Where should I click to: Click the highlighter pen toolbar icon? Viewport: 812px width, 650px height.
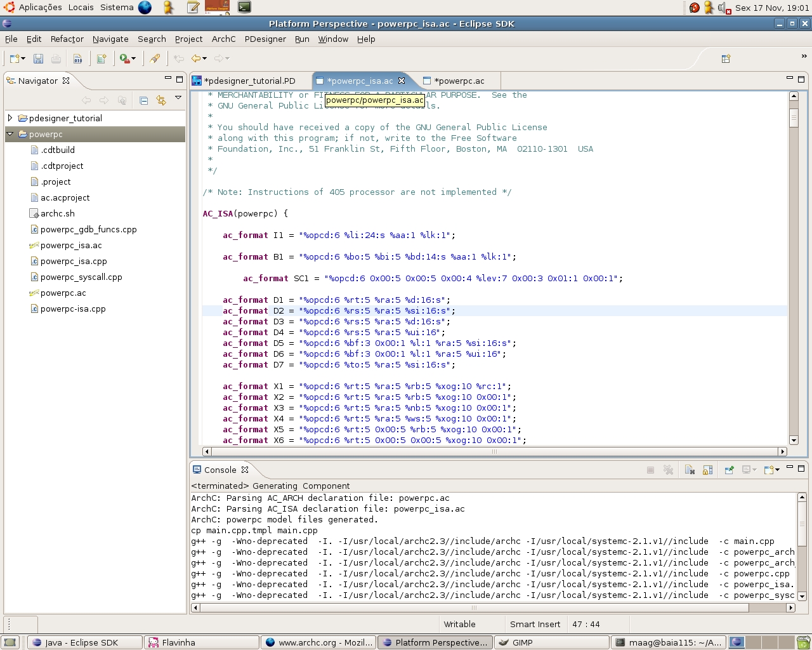[x=155, y=58]
